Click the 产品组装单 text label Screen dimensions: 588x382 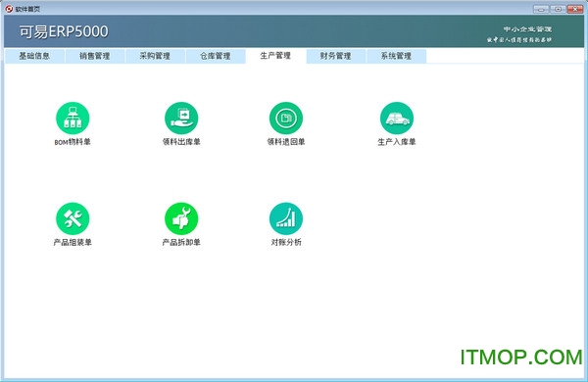[73, 242]
